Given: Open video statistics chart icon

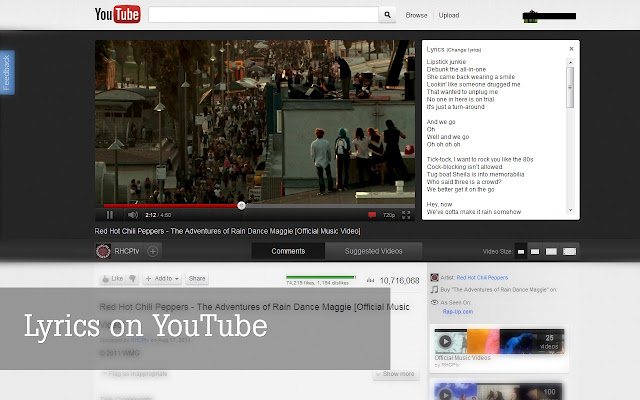Looking at the screenshot, I should click(x=370, y=280).
